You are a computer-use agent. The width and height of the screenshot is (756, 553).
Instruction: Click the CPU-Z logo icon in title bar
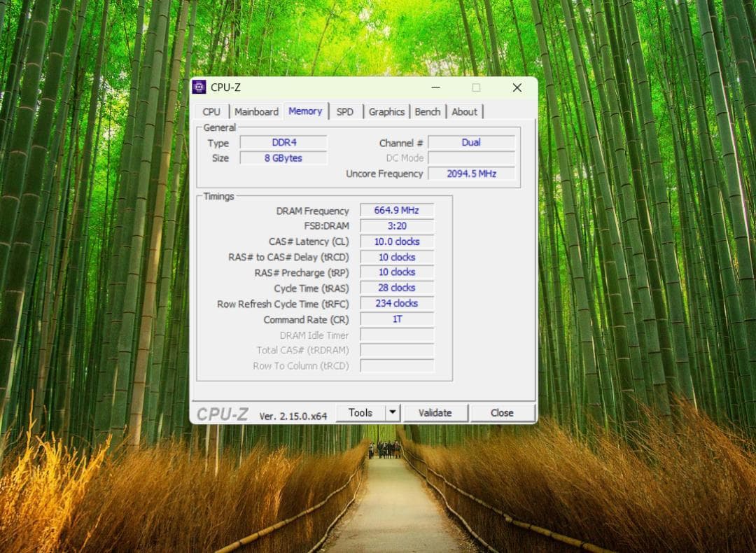(199, 87)
